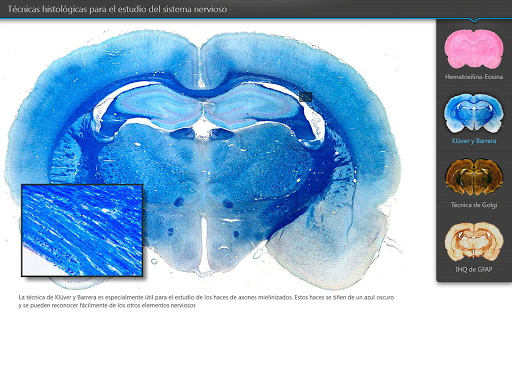Select the blue Klüver y Barrera thumbnail
The width and height of the screenshot is (512, 384).
474,113
